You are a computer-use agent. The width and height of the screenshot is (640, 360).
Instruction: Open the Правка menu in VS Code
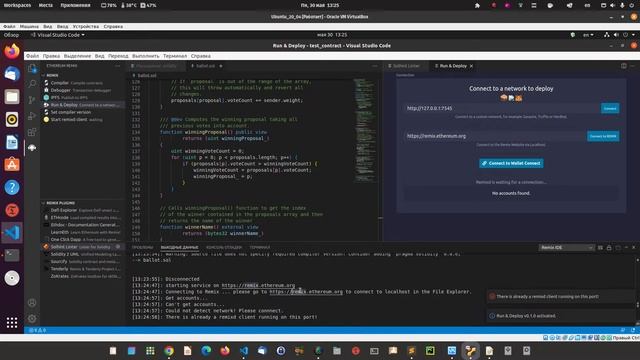(x=51, y=56)
